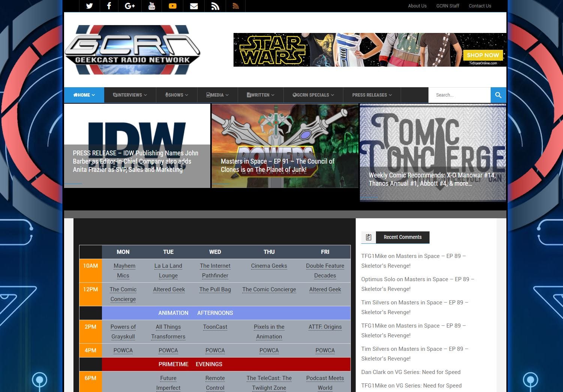Go to the GCRN Staff page
The height and width of the screenshot is (392, 563).
tap(448, 6)
